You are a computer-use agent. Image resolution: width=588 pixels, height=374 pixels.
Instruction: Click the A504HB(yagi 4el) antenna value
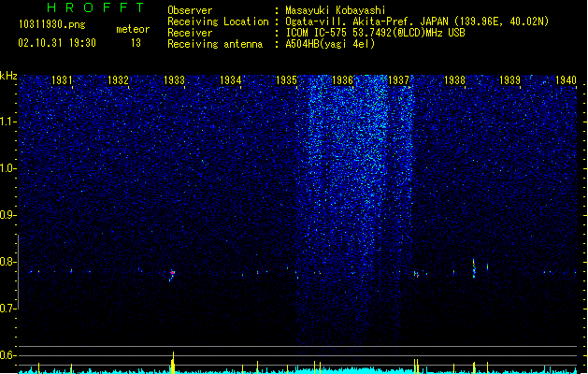tap(330, 44)
